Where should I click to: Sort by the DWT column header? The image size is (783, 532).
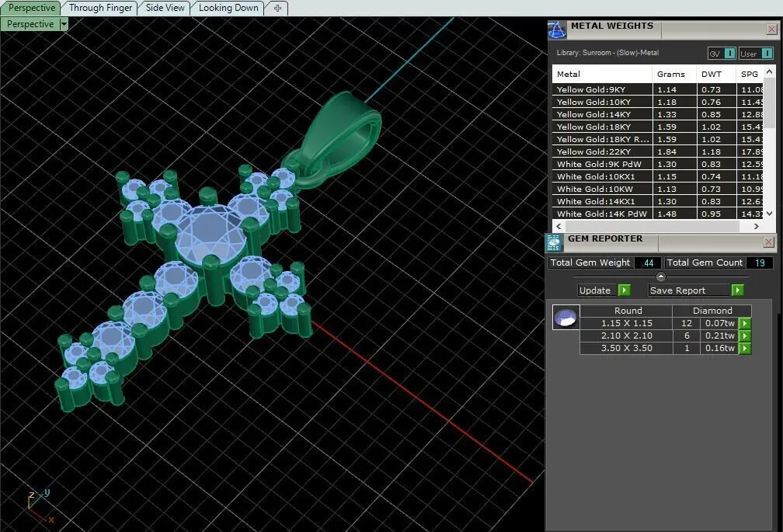click(x=716, y=74)
